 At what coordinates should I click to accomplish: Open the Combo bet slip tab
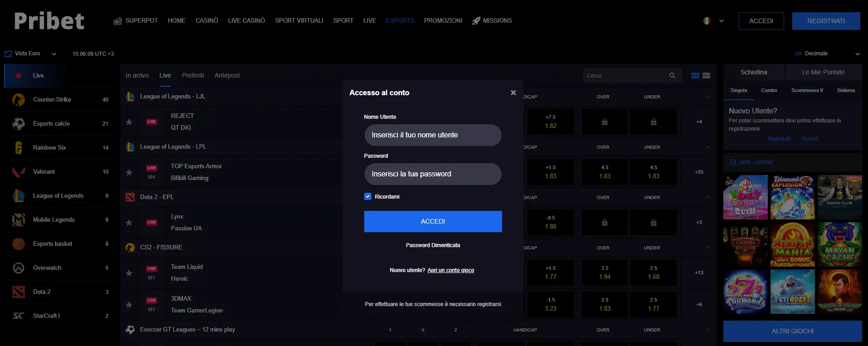[769, 91]
